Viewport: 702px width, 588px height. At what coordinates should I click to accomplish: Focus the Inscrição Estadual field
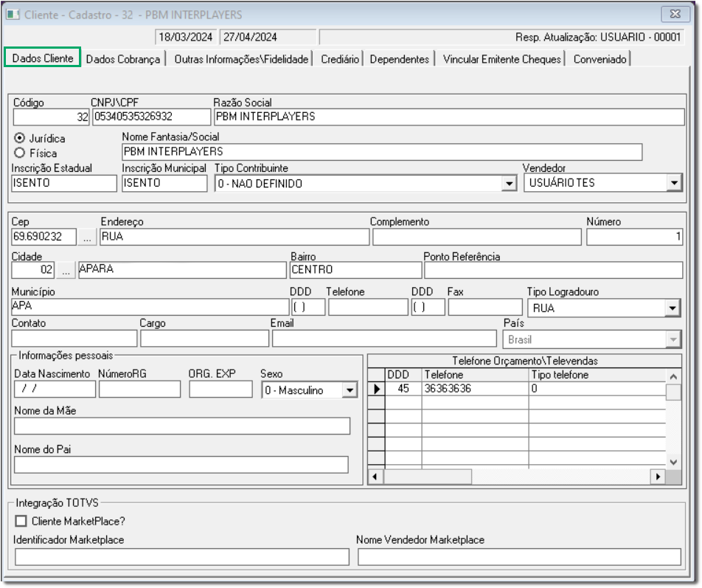click(x=64, y=183)
